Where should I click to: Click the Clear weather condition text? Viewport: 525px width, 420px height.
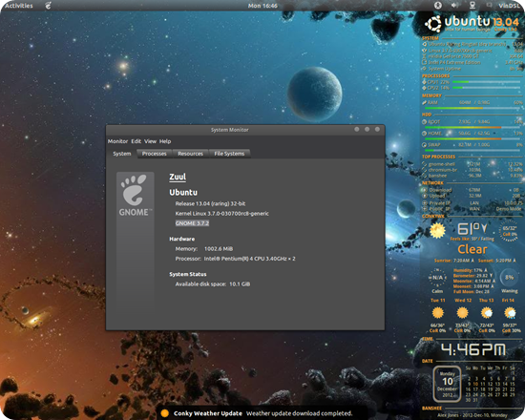click(472, 249)
